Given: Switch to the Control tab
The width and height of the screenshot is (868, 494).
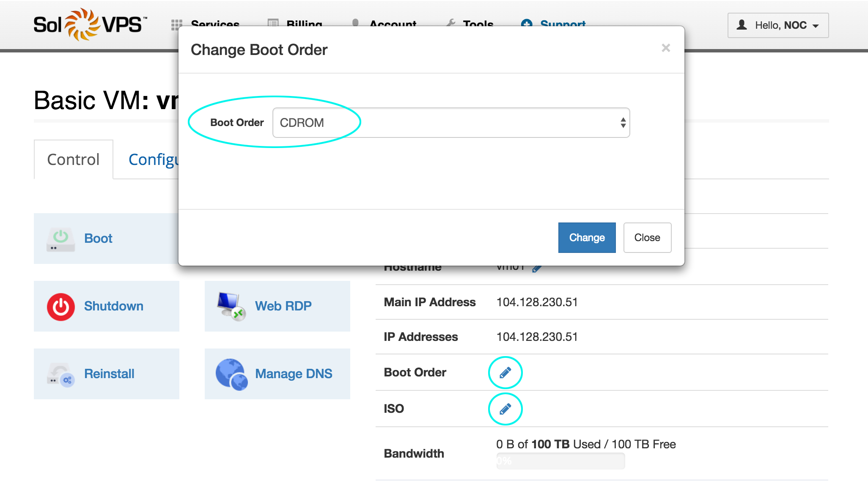Looking at the screenshot, I should pos(73,159).
